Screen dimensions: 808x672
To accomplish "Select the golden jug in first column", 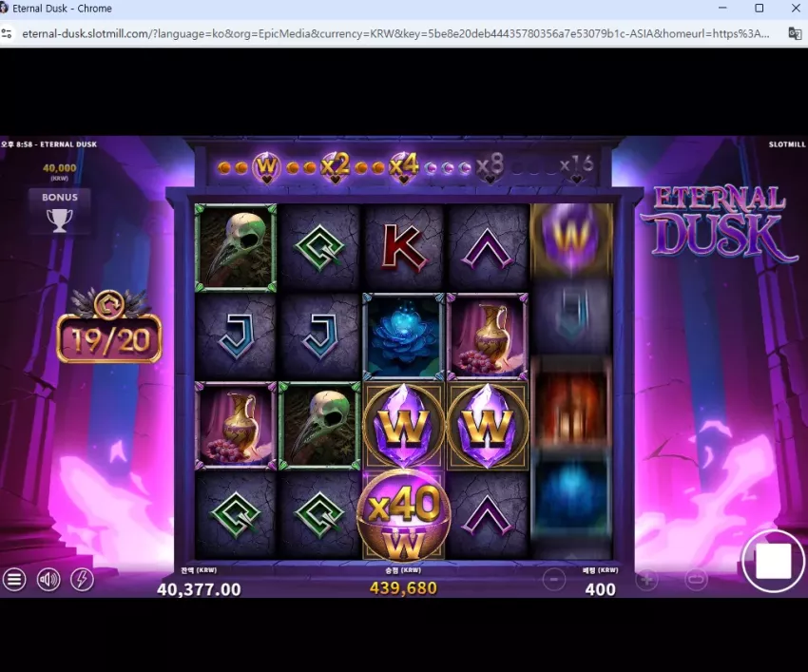I will (x=236, y=426).
